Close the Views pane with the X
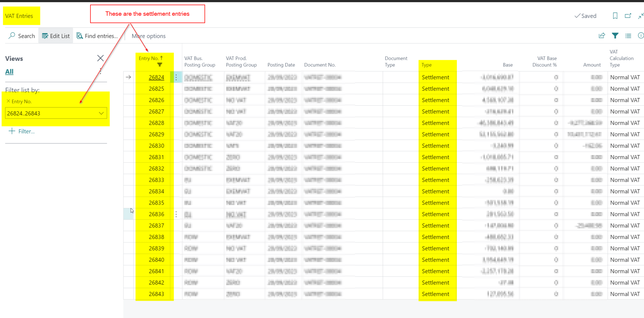 click(x=100, y=58)
